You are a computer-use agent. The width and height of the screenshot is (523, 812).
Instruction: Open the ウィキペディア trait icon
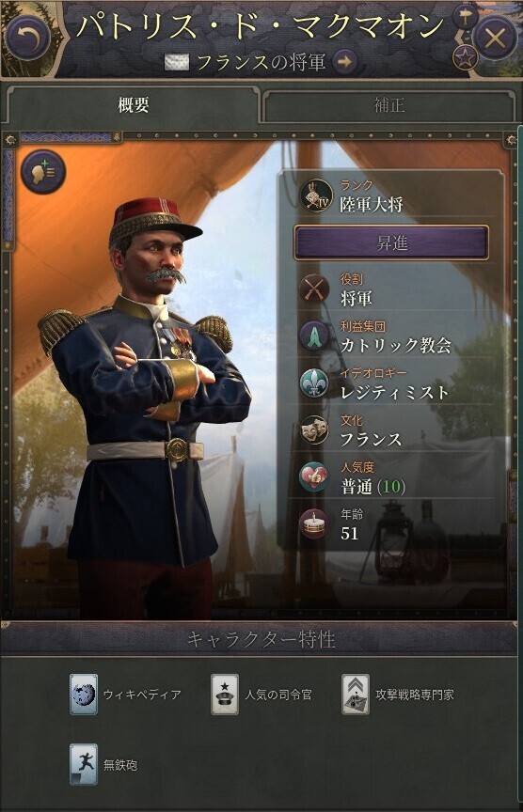coord(84,695)
